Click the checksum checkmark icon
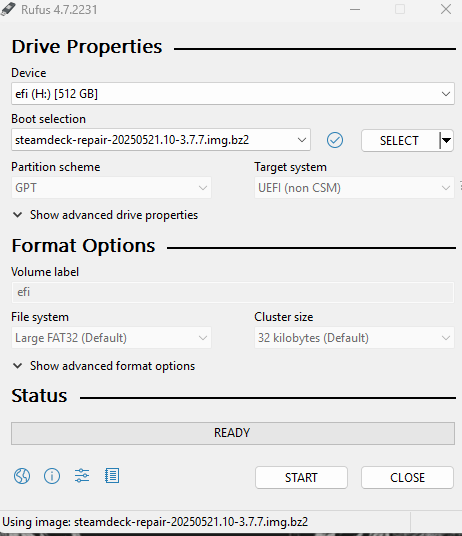The height and width of the screenshot is (536, 462). point(335,140)
